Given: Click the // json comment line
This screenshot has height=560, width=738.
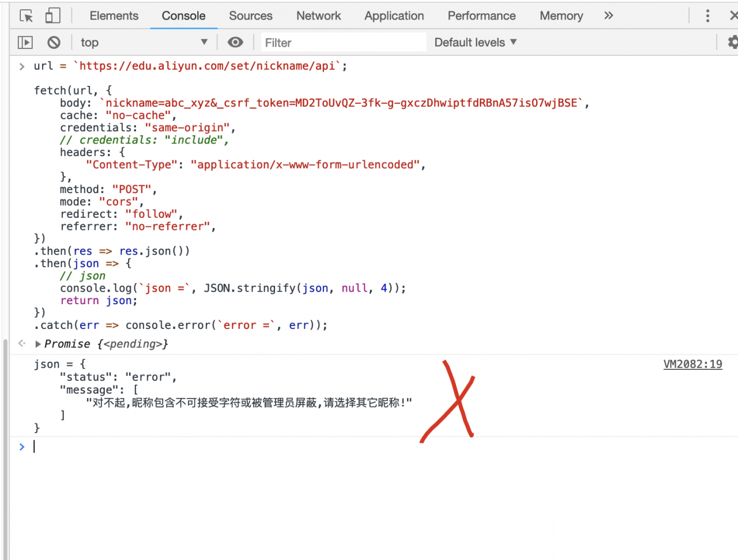Looking at the screenshot, I should [82, 276].
